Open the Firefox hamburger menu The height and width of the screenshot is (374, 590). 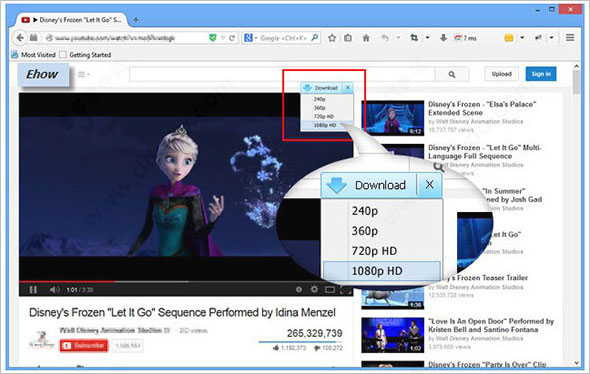(x=570, y=38)
